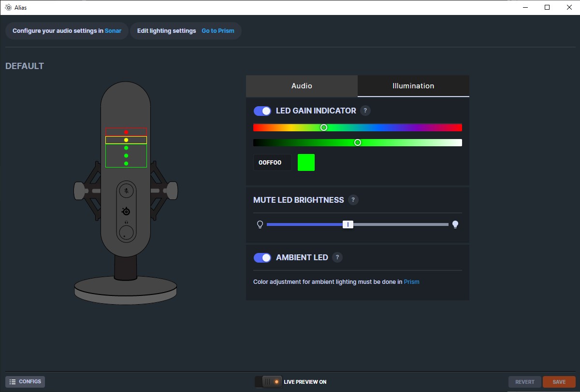Click the help icon beside LED Gain Indicator
Image resolution: width=580 pixels, height=392 pixels.
click(x=365, y=111)
